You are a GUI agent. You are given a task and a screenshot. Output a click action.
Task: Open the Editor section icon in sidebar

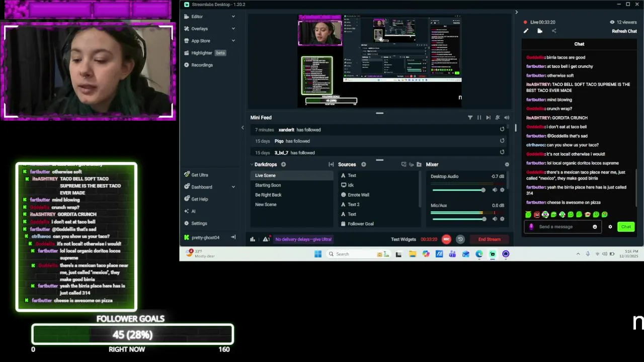click(187, 17)
